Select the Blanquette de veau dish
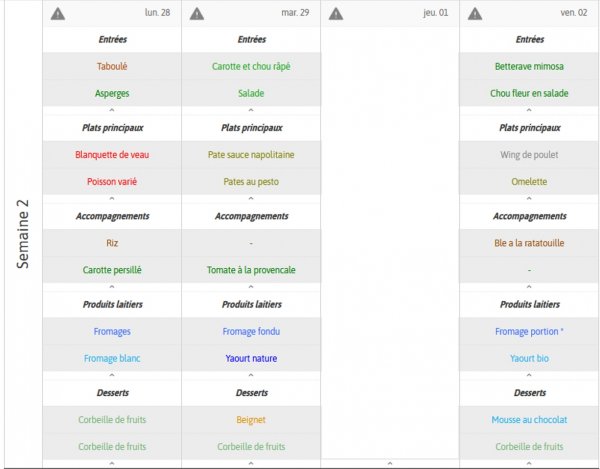The image size is (600, 469). point(112,155)
